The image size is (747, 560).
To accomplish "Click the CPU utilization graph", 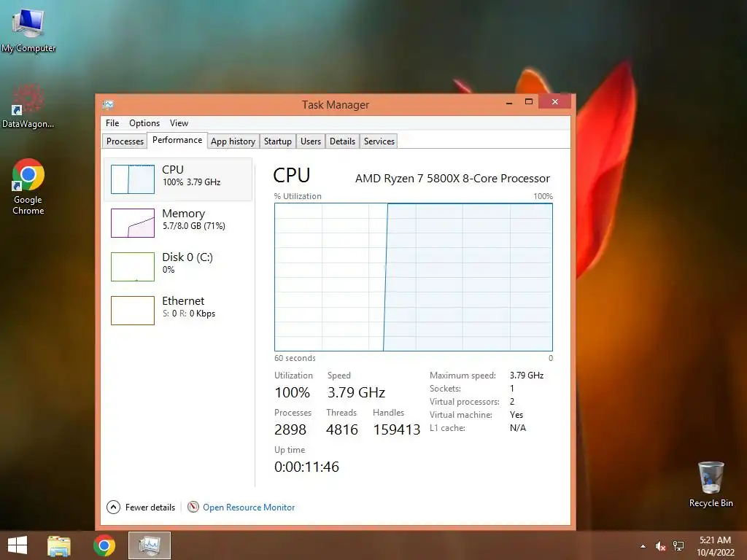I will (x=414, y=277).
